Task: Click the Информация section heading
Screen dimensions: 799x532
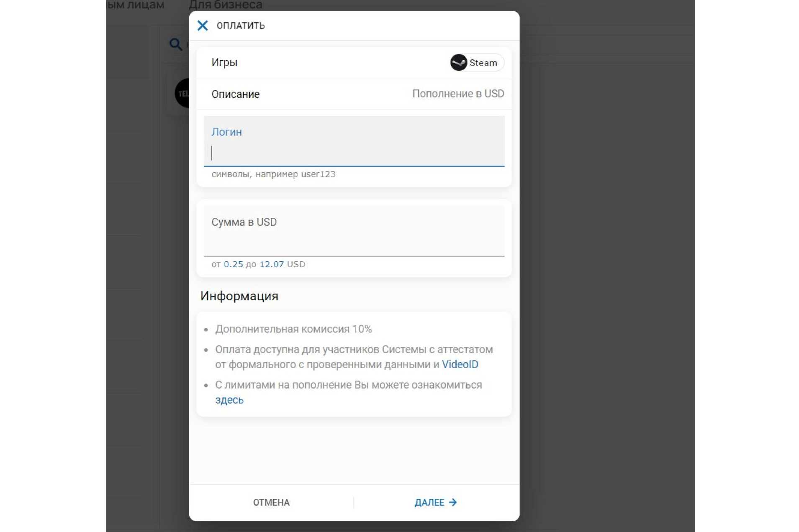Action: (239, 296)
